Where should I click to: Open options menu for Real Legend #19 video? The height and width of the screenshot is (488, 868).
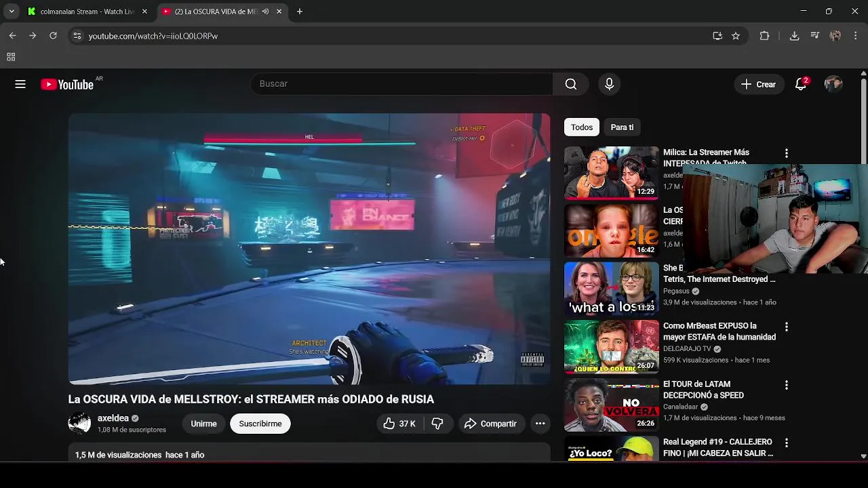[787, 443]
